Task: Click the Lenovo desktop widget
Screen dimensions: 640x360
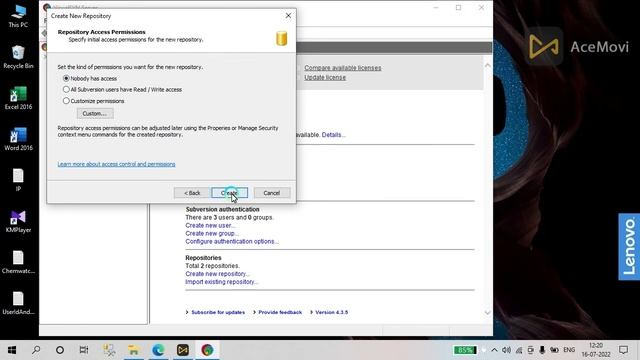Action: point(629,247)
